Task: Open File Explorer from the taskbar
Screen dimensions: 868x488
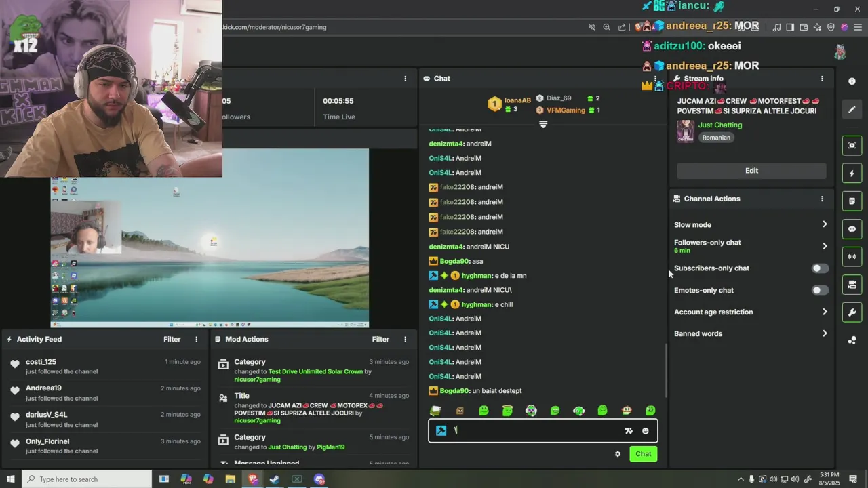Action: tap(231, 479)
